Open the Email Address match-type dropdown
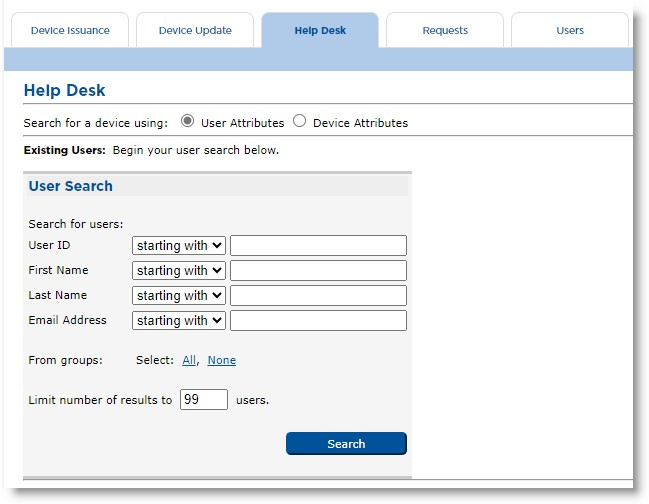Viewport: 649px width, 504px height. pyautogui.click(x=179, y=321)
